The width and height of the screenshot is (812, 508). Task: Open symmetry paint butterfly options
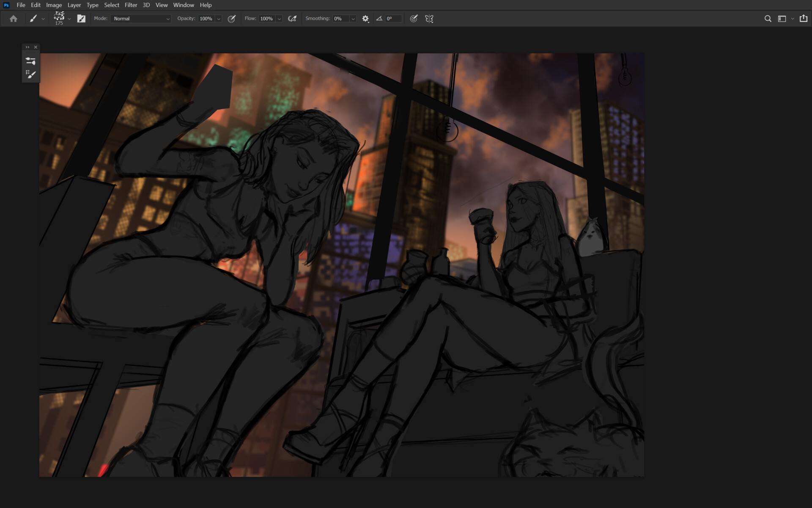[429, 19]
